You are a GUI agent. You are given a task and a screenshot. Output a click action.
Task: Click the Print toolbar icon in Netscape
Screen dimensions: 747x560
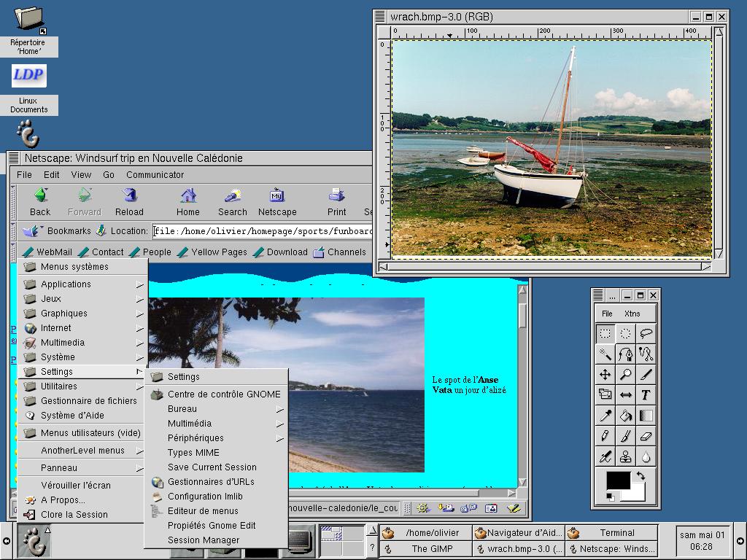pyautogui.click(x=336, y=202)
